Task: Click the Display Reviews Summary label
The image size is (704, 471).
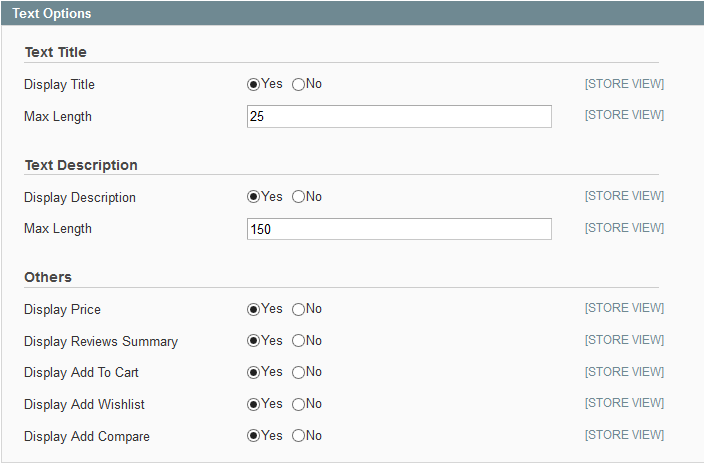Action: [101, 342]
